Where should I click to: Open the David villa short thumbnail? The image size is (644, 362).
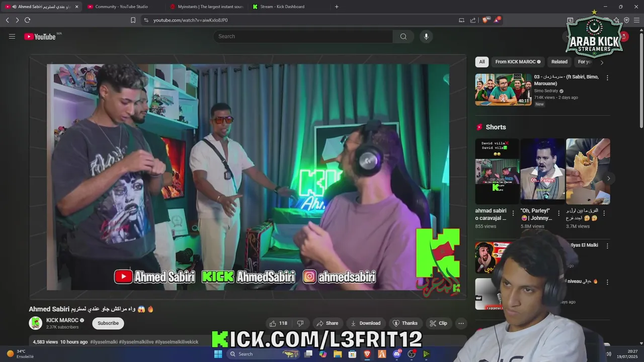click(497, 171)
